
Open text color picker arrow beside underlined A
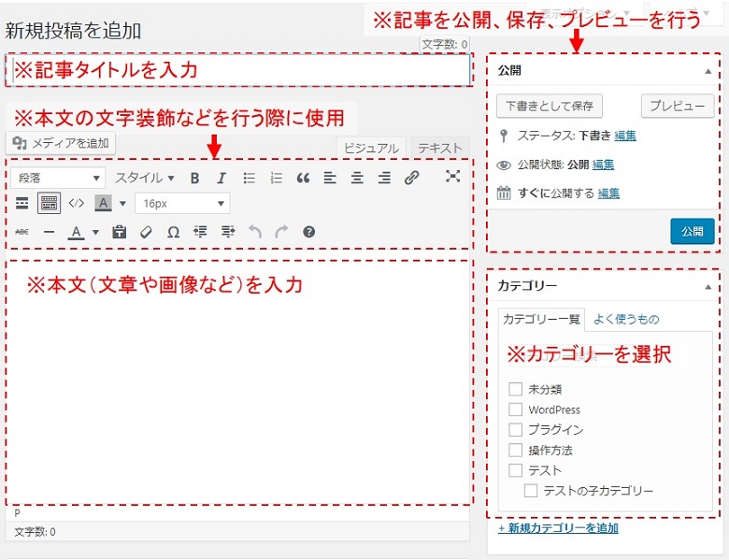[x=95, y=232]
